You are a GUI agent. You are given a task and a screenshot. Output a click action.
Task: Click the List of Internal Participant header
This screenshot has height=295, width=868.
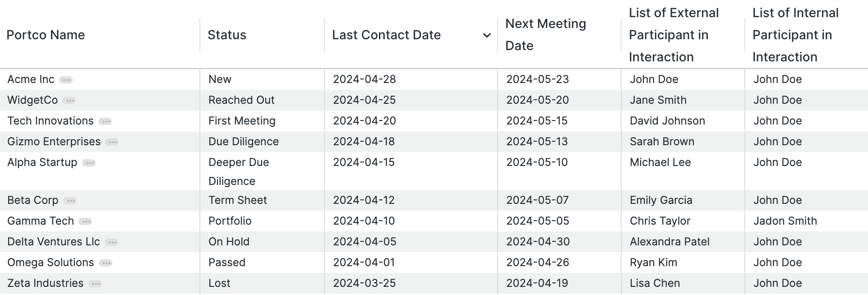[x=795, y=35]
